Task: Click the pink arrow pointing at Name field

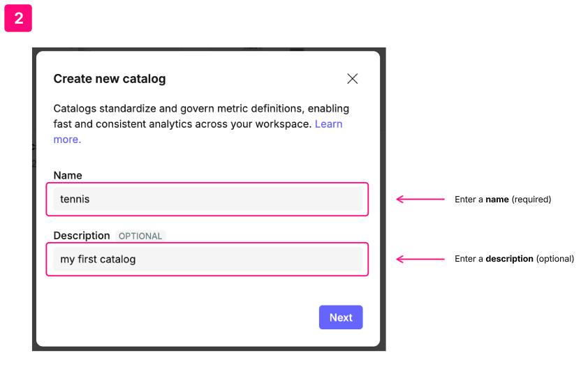Action: pos(420,199)
